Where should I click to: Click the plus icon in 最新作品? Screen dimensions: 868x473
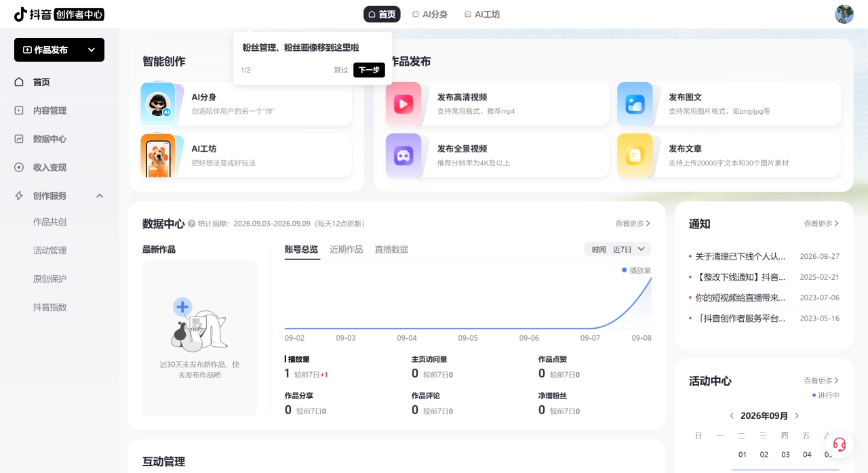(182, 307)
